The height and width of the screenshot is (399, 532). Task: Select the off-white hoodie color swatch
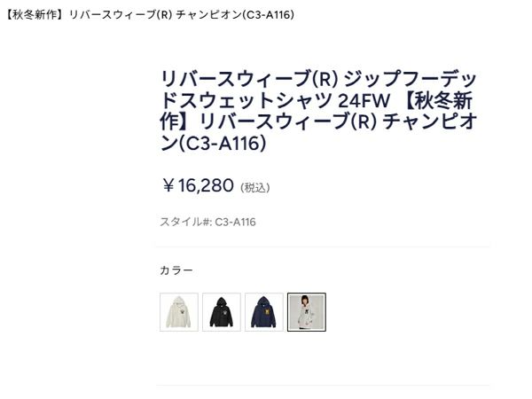(x=179, y=312)
